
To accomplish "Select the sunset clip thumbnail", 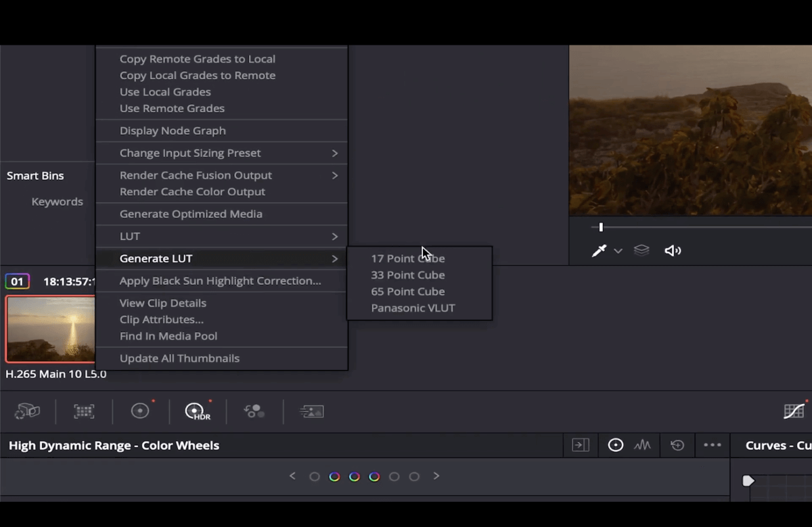I will [51, 329].
